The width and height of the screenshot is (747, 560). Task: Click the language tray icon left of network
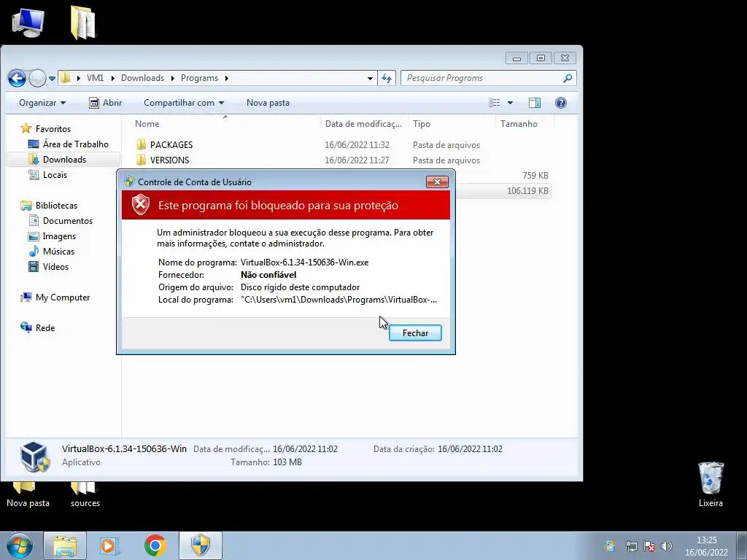(611, 546)
